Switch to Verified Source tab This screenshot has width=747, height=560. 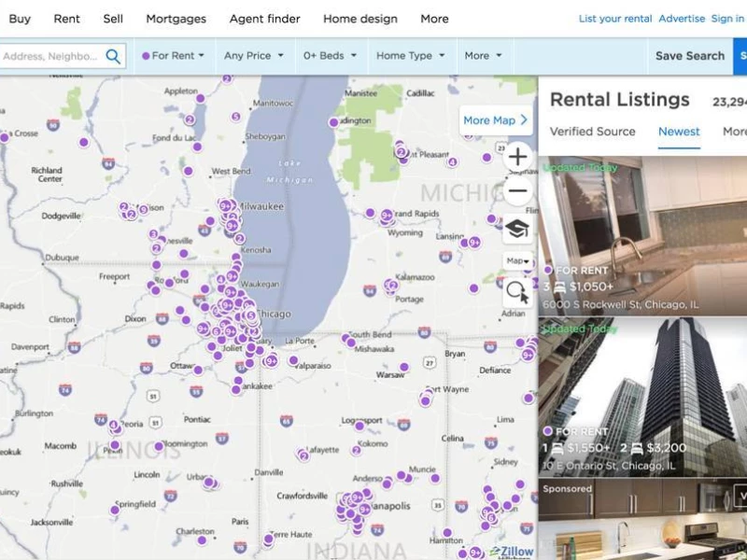pos(592,132)
